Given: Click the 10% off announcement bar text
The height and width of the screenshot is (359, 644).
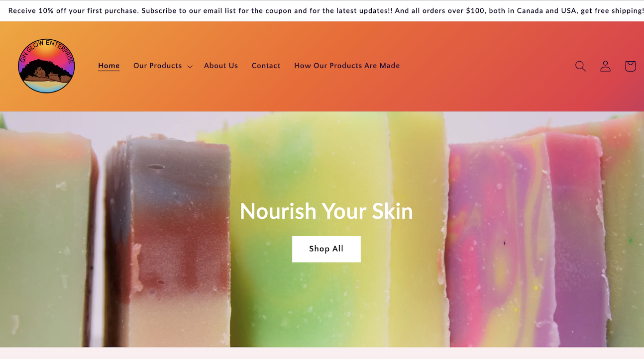Looking at the screenshot, I should tap(322, 10).
